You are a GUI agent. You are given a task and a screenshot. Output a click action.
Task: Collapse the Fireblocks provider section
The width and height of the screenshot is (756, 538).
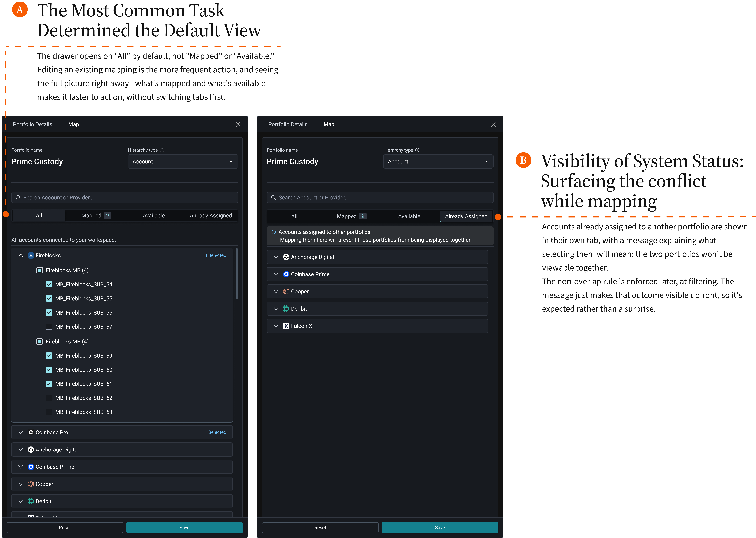coord(21,255)
